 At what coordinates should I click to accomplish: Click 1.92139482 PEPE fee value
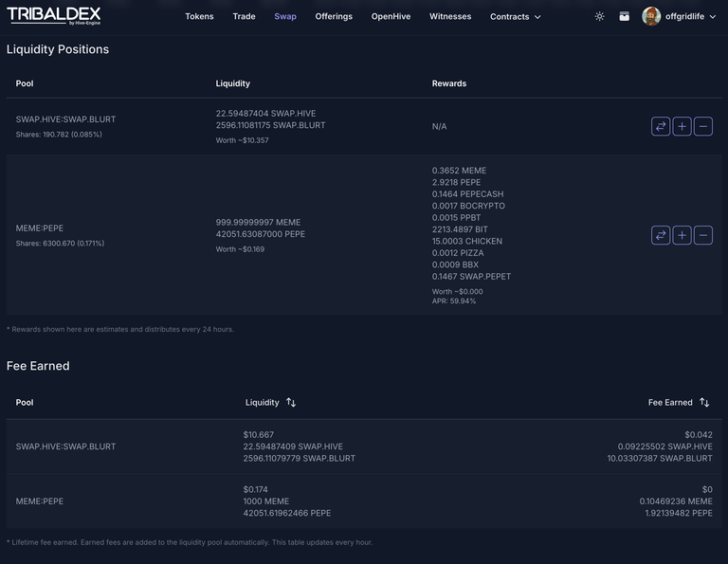(679, 513)
